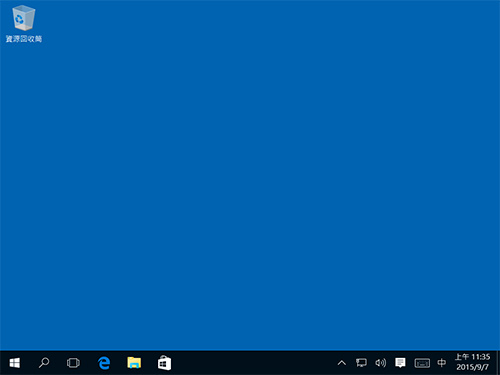This screenshot has width=500, height=375.
Task: Switch the 中 input method indicator
Action: coord(442,363)
